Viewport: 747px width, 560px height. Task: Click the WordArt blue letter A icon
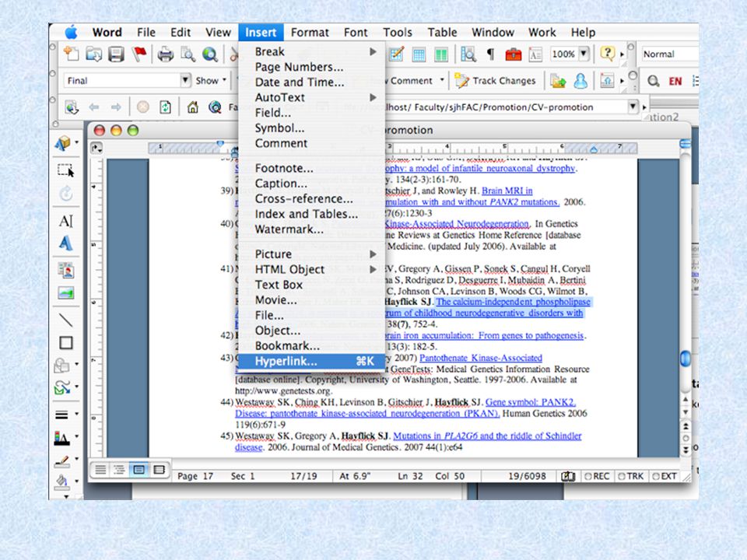(65, 243)
